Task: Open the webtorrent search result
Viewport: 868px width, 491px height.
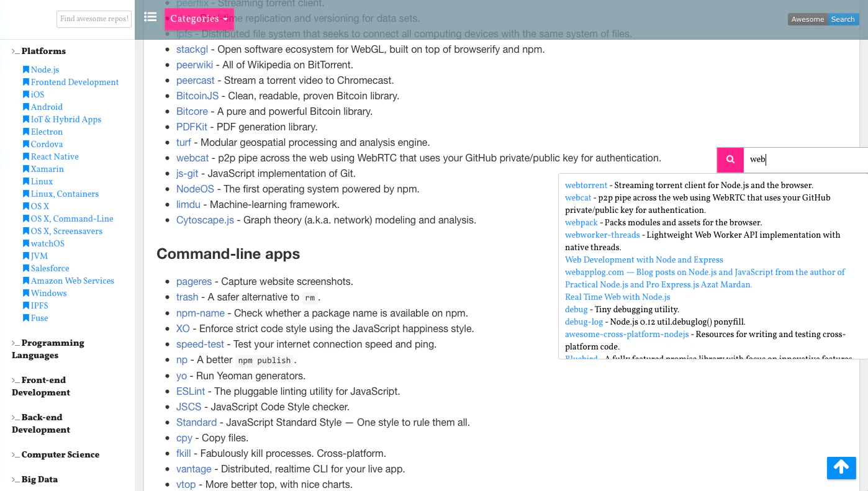Action: coord(586,185)
